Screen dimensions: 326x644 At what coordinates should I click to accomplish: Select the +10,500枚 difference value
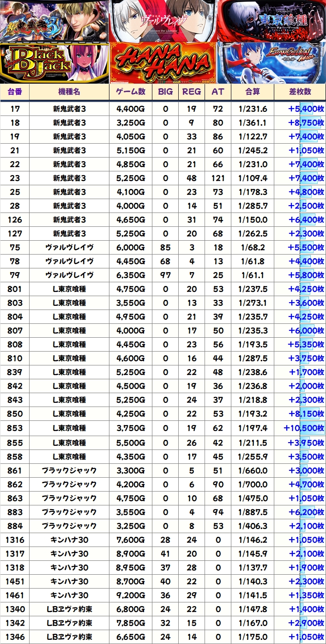click(x=303, y=428)
